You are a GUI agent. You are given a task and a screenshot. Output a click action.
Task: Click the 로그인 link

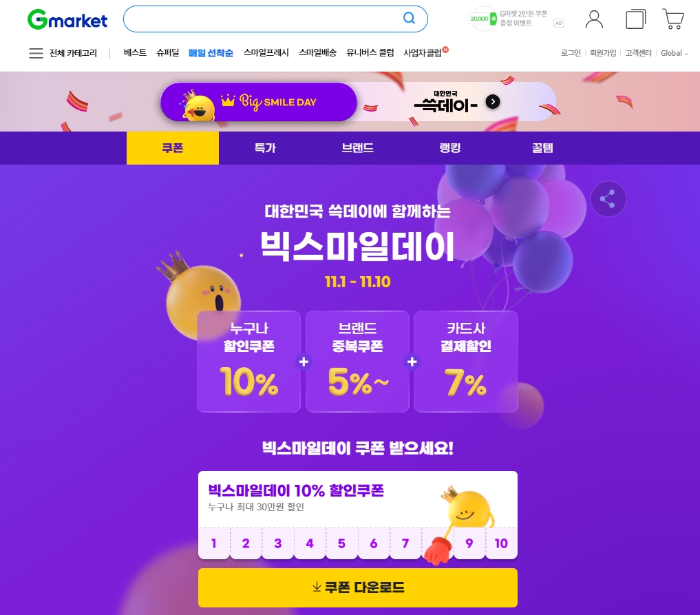[571, 53]
